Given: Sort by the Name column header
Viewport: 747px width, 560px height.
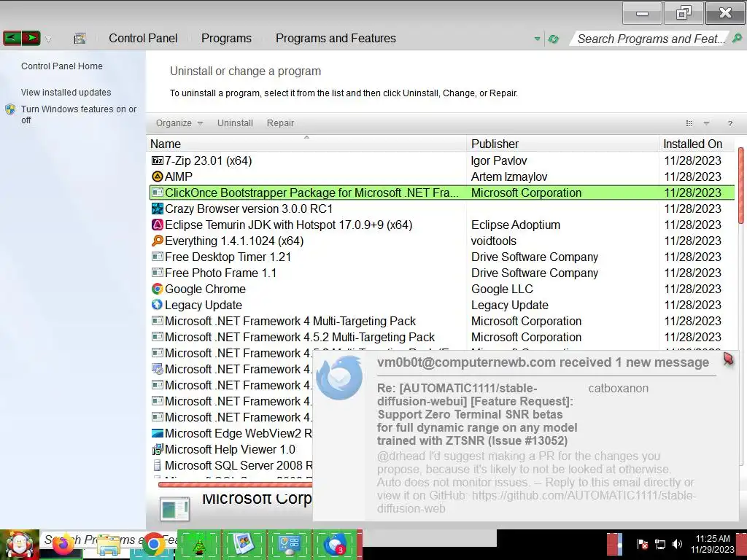Looking at the screenshot, I should click(x=306, y=144).
